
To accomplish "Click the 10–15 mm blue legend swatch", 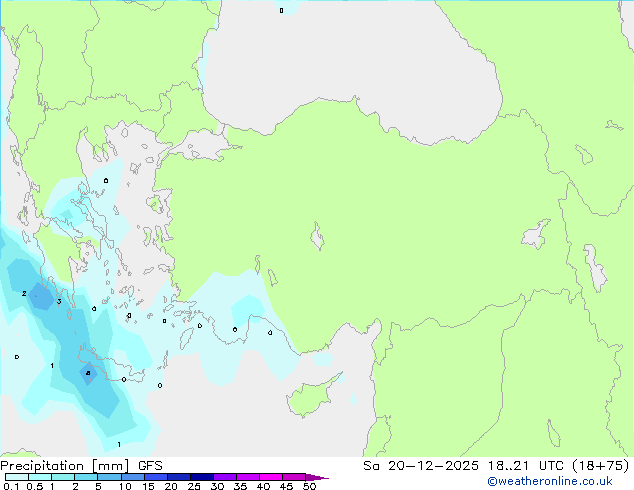I will pyautogui.click(x=132, y=477).
